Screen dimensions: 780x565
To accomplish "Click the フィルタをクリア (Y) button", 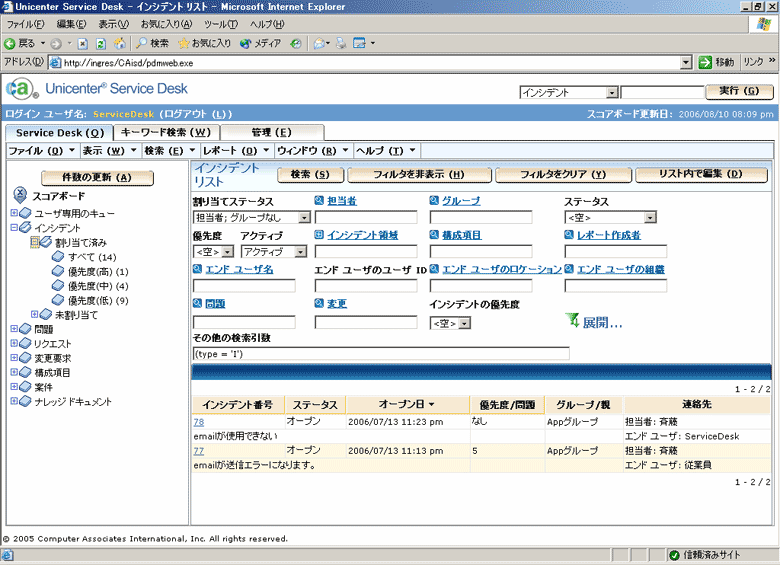I will tap(563, 175).
